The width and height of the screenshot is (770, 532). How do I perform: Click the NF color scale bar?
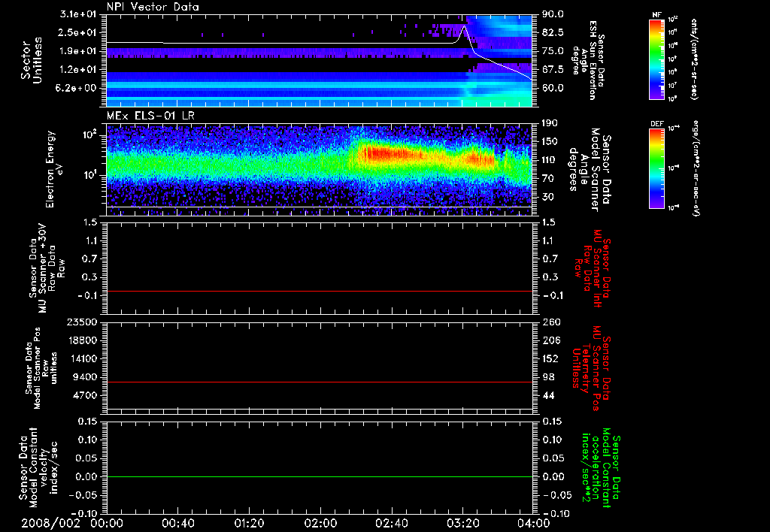[x=656, y=59]
